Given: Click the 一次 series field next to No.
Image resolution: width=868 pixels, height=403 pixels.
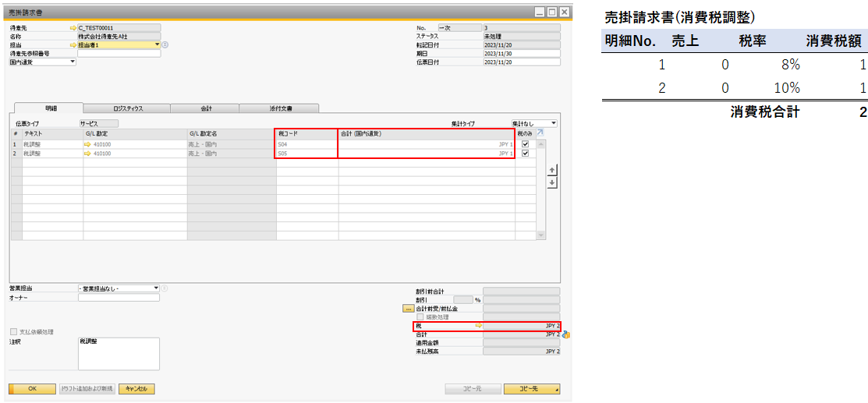Looking at the screenshot, I should pos(460,27).
